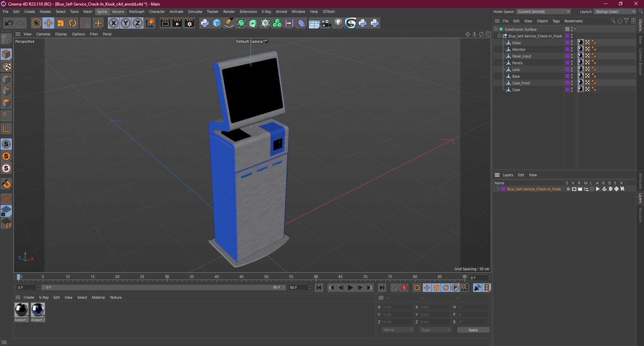
Task: Add a Light object bulb icon
Action: click(x=338, y=23)
